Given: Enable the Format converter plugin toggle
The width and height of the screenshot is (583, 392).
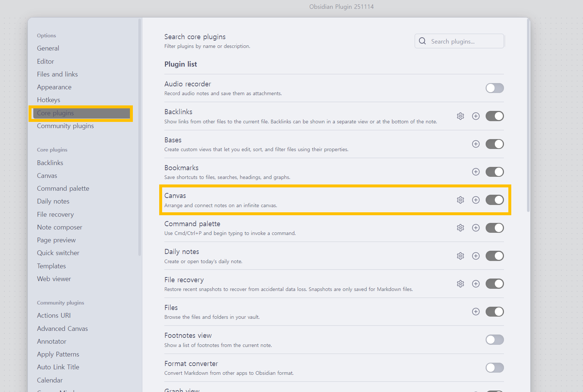Looking at the screenshot, I should coord(495,367).
